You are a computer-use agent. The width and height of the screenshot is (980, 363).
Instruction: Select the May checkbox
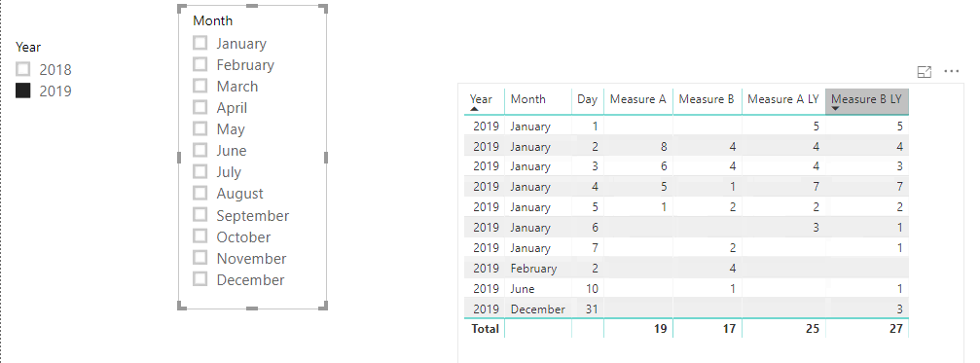[x=200, y=128]
